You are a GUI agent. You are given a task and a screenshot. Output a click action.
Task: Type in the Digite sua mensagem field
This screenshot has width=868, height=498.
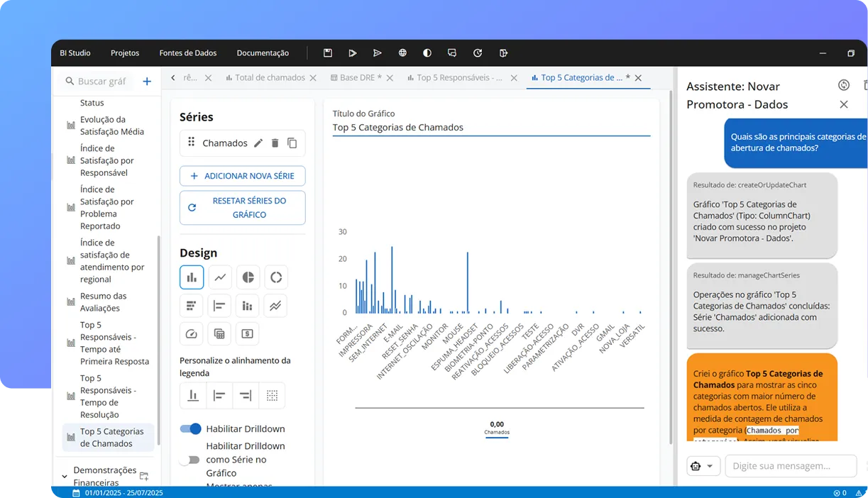pyautogui.click(x=790, y=466)
